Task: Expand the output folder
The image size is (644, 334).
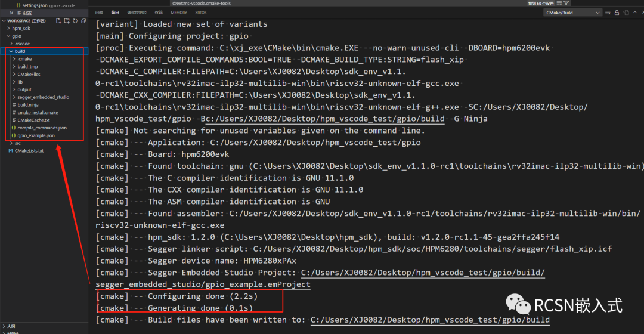Action: [x=24, y=89]
